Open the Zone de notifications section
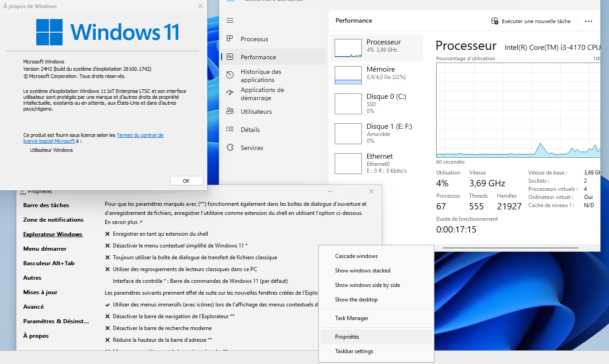The image size is (609, 364). pyautogui.click(x=54, y=220)
